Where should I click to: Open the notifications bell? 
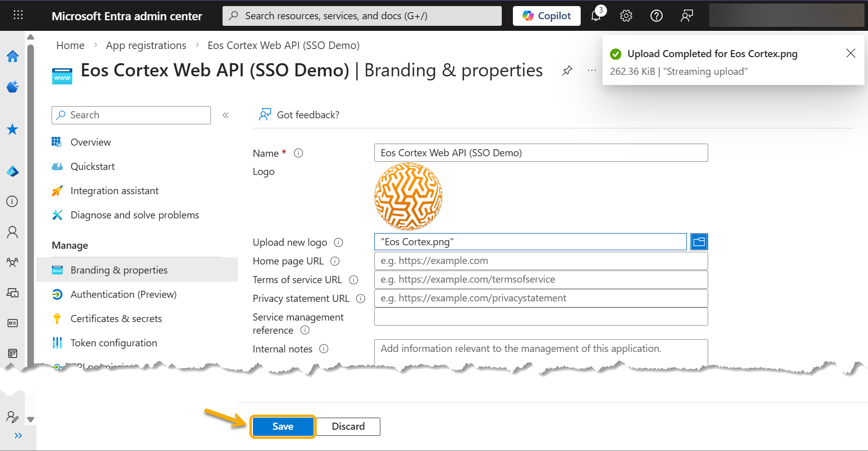596,16
